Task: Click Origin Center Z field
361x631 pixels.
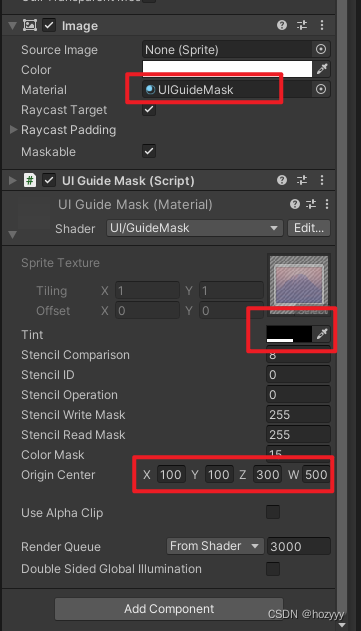Action: tap(267, 474)
